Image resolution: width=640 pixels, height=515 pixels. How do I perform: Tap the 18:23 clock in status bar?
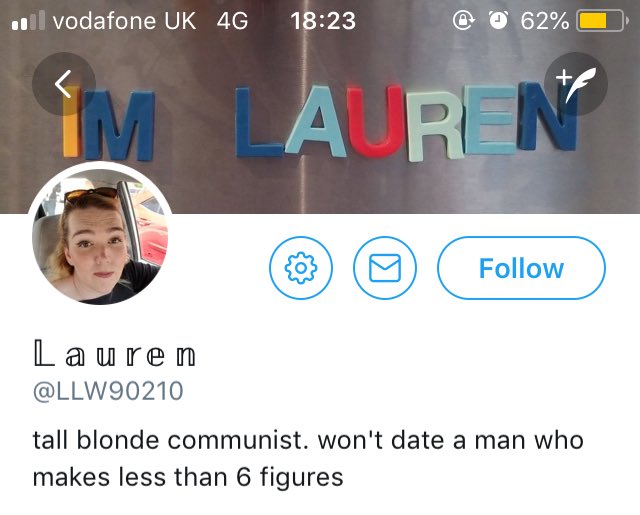(323, 21)
